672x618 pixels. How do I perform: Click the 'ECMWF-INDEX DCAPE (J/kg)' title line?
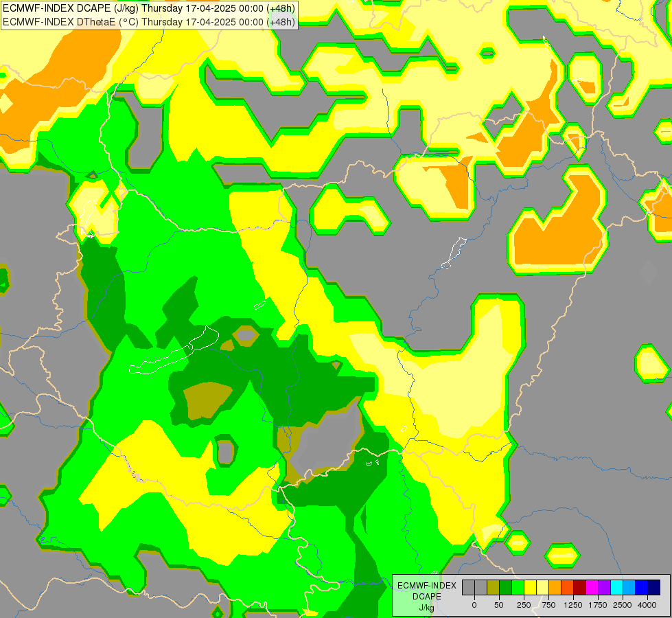pos(149,8)
